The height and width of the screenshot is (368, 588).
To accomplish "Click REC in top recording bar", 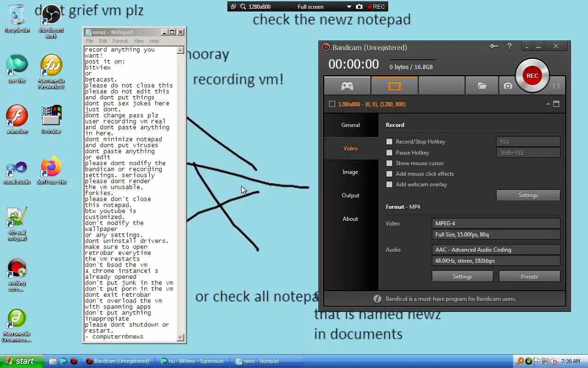I will coord(376,6).
